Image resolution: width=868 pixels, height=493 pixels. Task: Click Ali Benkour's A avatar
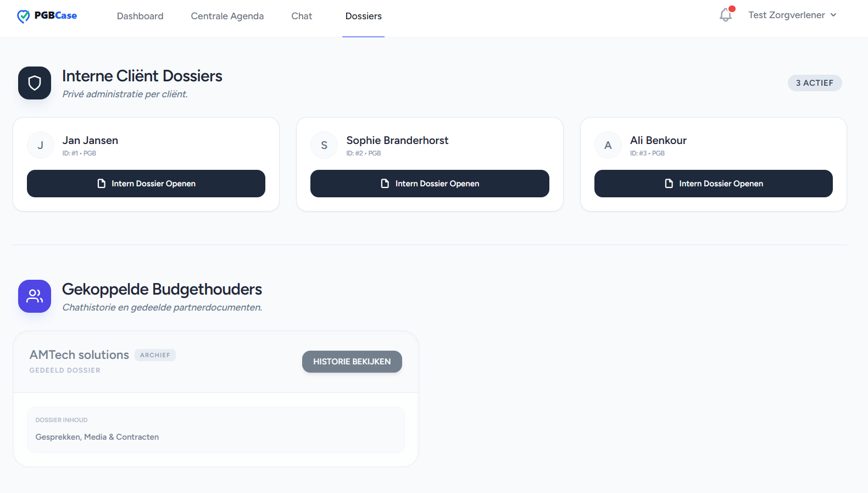[608, 146]
